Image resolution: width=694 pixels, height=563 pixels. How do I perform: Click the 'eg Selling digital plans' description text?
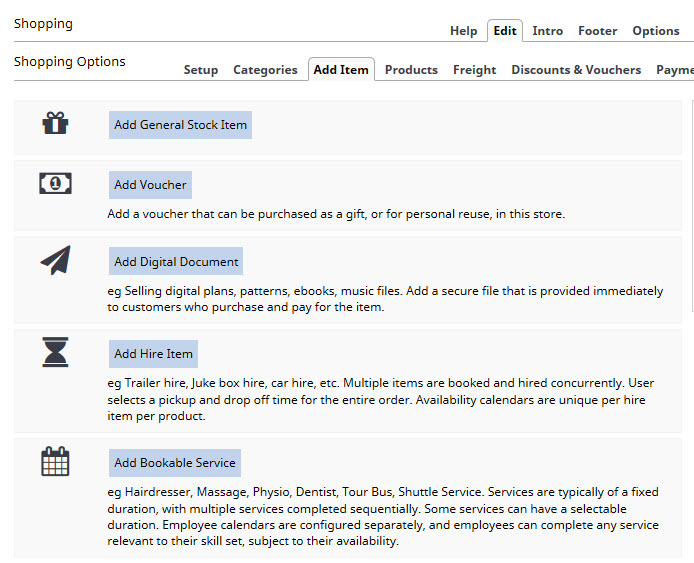pos(385,299)
